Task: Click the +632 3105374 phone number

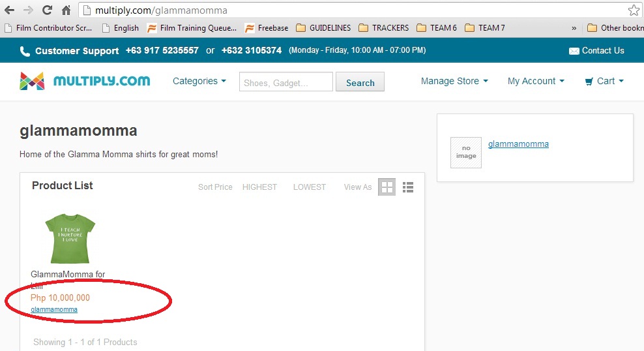Action: [x=252, y=50]
